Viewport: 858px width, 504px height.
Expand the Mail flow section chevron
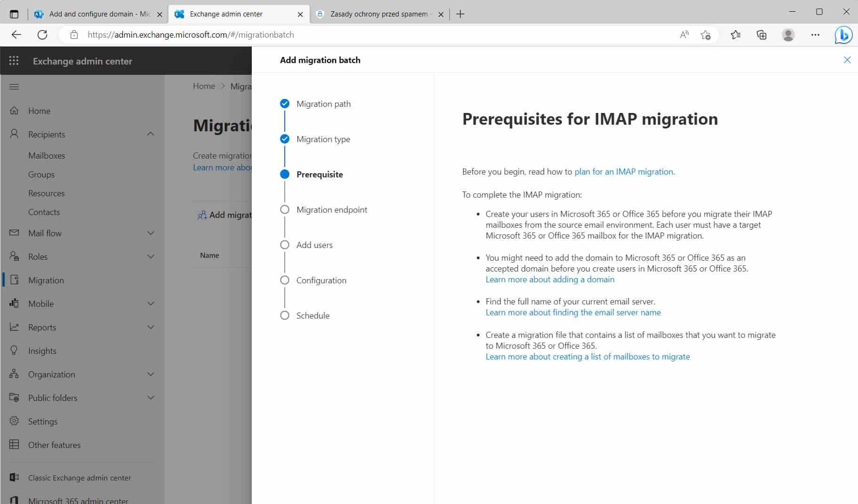[151, 233]
